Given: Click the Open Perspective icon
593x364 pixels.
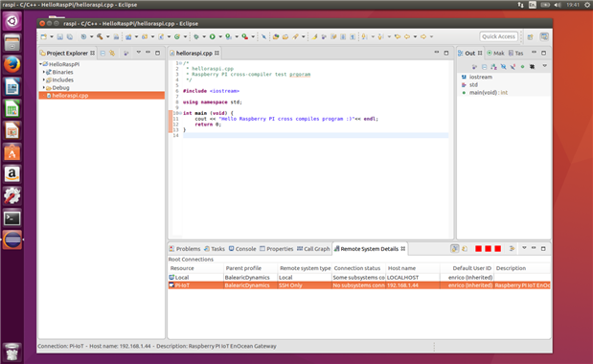Looking at the screenshot, I should [530, 36].
